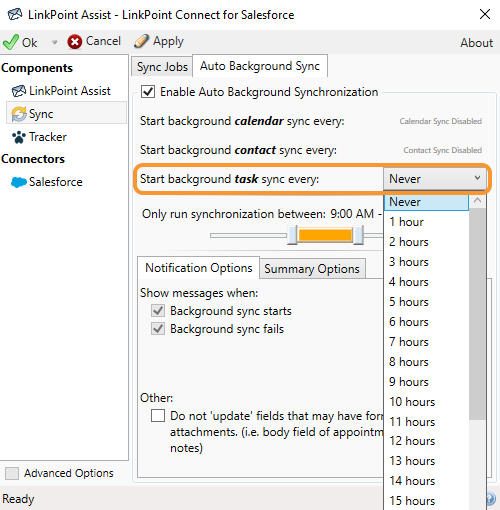Choose 7 hours from the list

426,342
